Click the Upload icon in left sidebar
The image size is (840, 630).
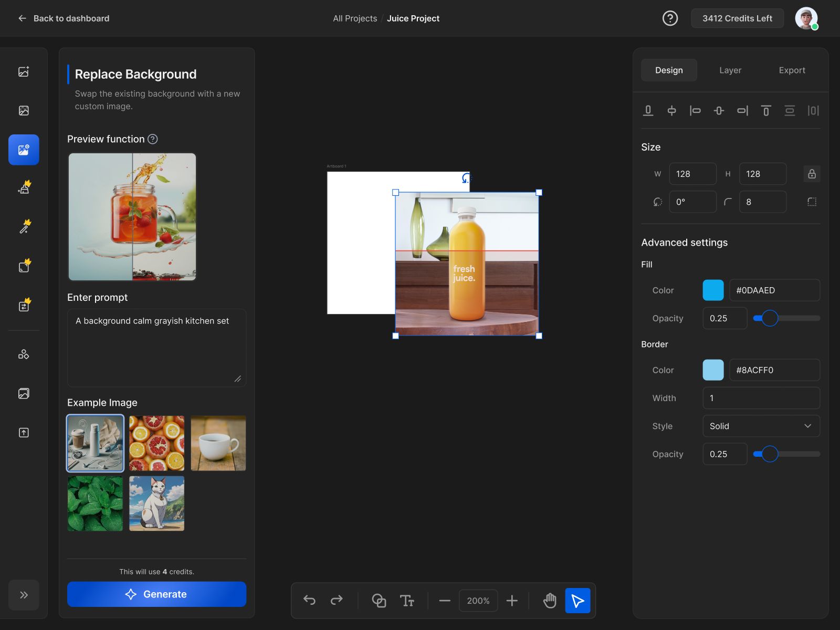[x=24, y=432]
